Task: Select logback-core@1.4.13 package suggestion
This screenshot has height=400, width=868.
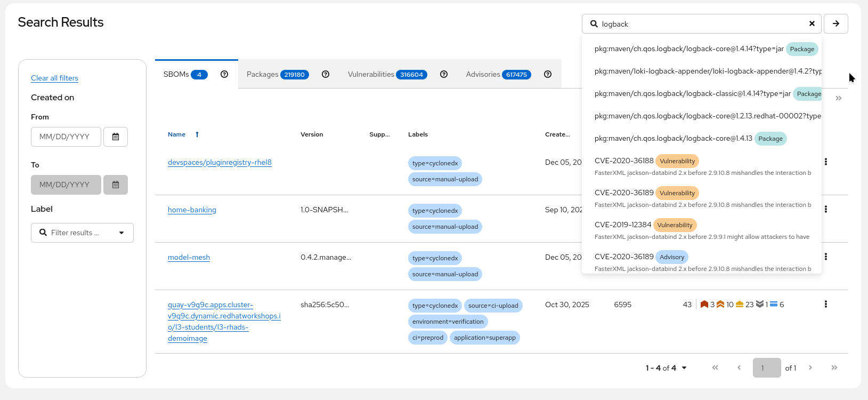Action: 673,138
